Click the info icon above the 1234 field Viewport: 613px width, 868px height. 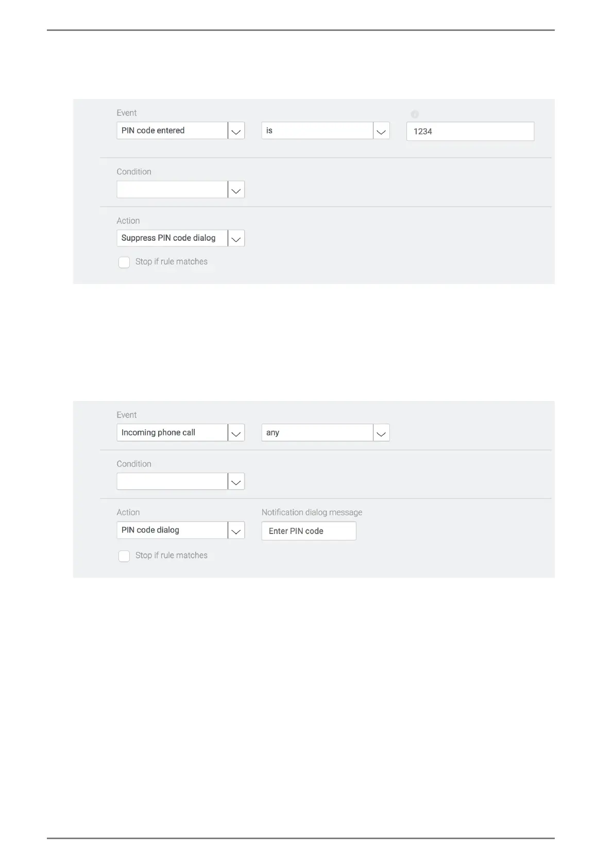(415, 114)
